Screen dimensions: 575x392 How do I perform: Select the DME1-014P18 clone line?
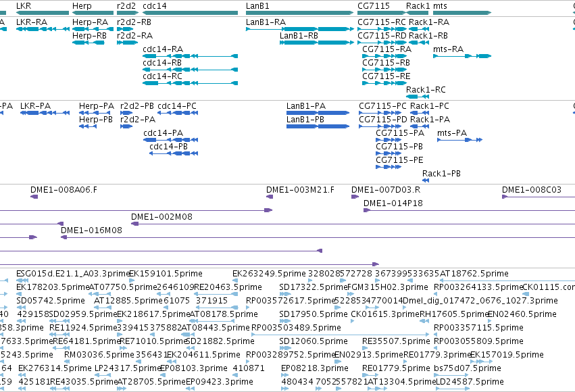click(469, 210)
